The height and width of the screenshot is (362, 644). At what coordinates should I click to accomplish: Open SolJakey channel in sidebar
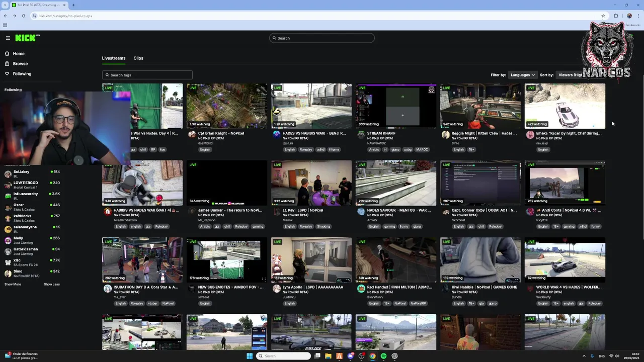click(31, 174)
